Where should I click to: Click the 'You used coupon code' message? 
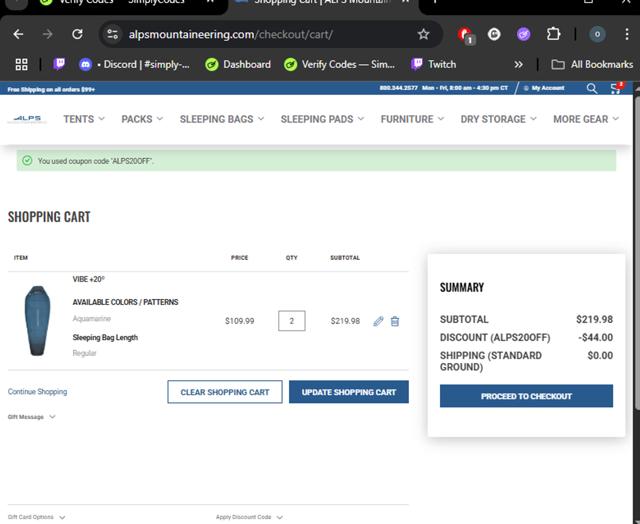[x=96, y=161]
